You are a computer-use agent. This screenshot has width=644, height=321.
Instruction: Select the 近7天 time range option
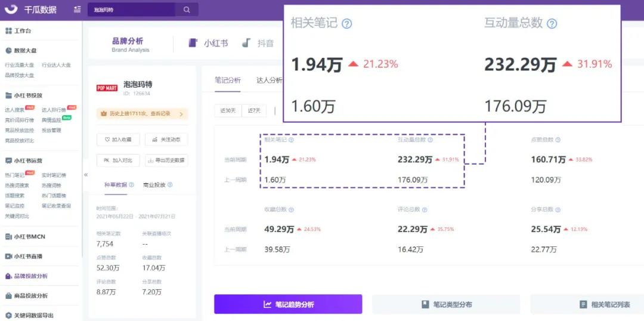point(254,110)
